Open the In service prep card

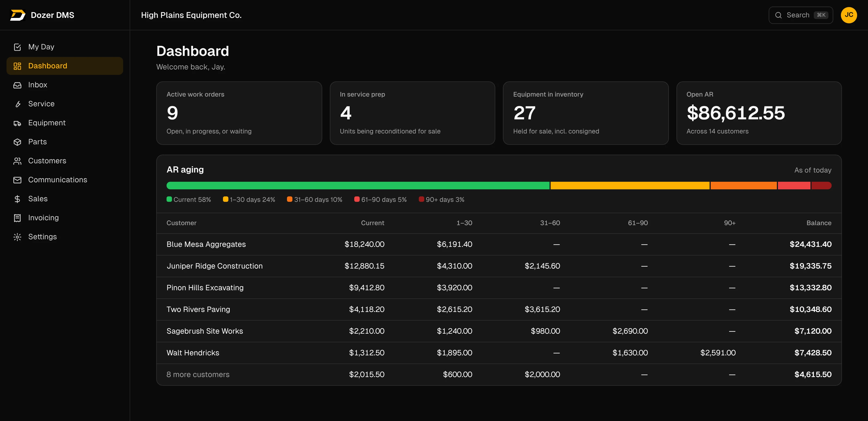pos(412,113)
